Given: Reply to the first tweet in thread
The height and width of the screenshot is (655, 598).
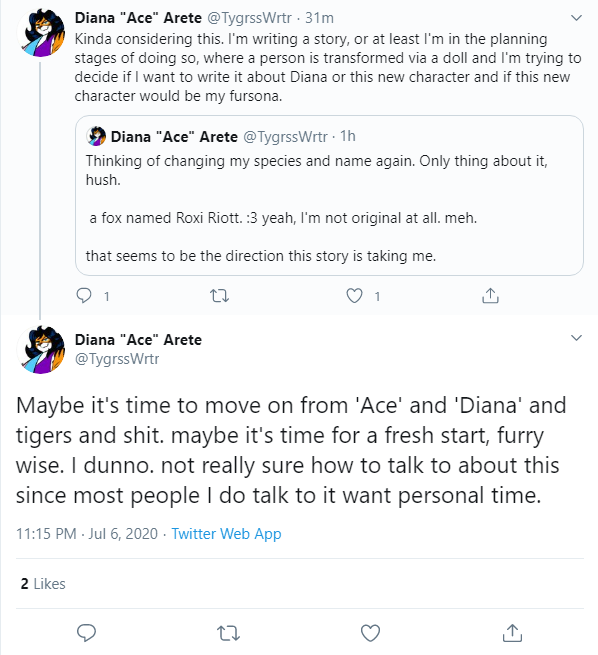Looking at the screenshot, I should pos(84,296).
